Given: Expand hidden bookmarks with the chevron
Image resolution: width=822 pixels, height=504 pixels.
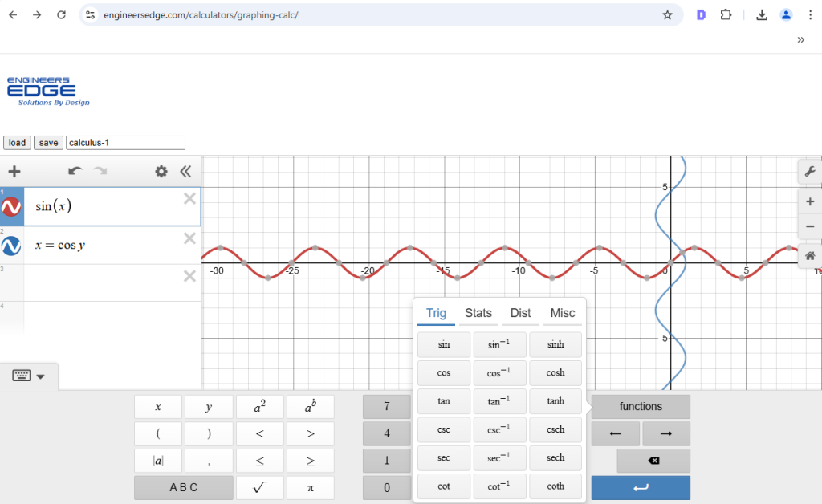Looking at the screenshot, I should point(799,38).
